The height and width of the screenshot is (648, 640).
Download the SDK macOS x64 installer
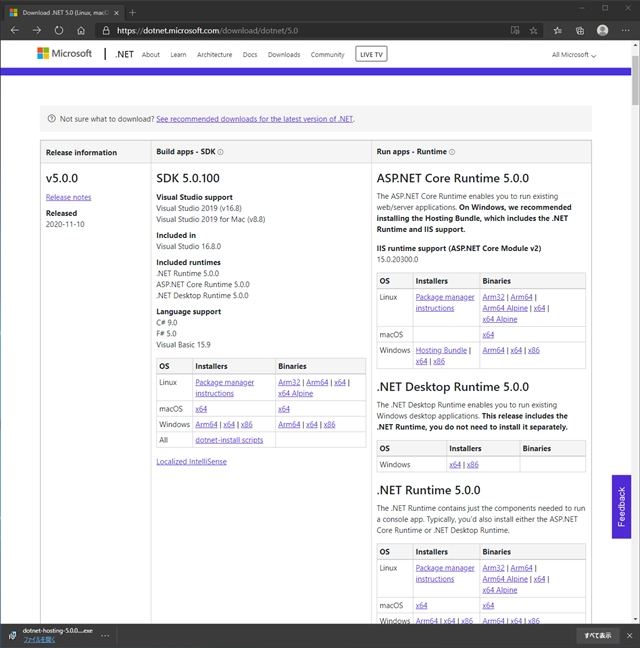[x=201, y=409]
